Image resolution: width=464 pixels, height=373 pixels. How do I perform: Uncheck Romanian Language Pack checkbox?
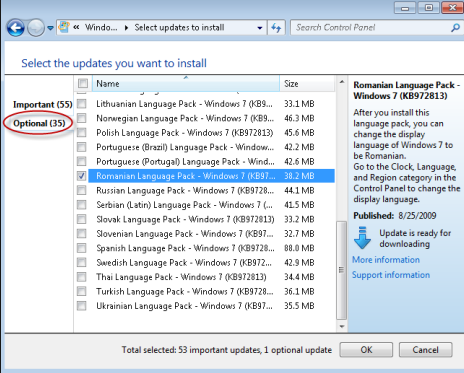(81, 176)
